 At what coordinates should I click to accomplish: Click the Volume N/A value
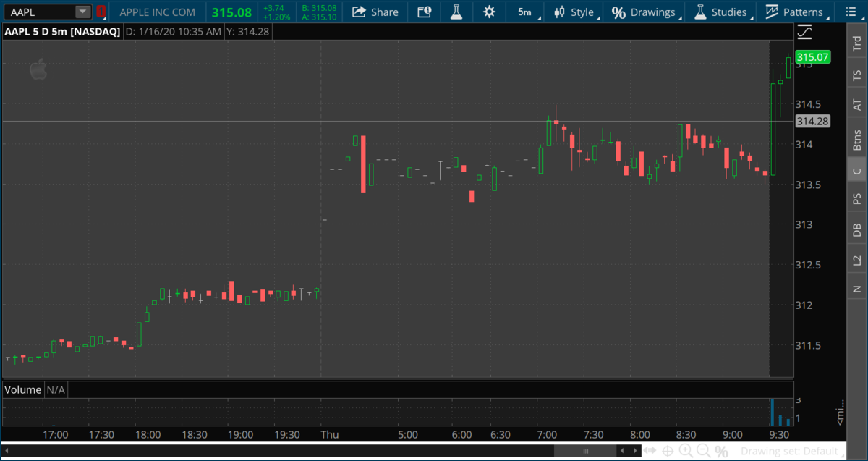[x=56, y=389]
